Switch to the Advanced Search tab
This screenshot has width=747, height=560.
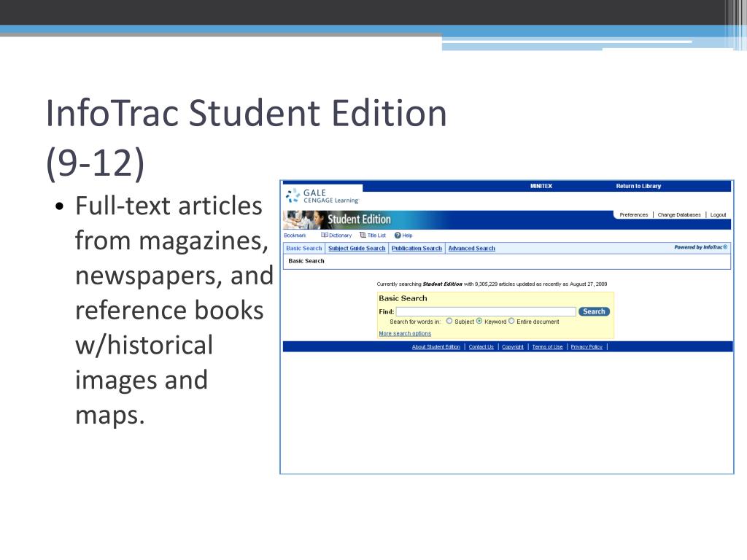point(472,248)
